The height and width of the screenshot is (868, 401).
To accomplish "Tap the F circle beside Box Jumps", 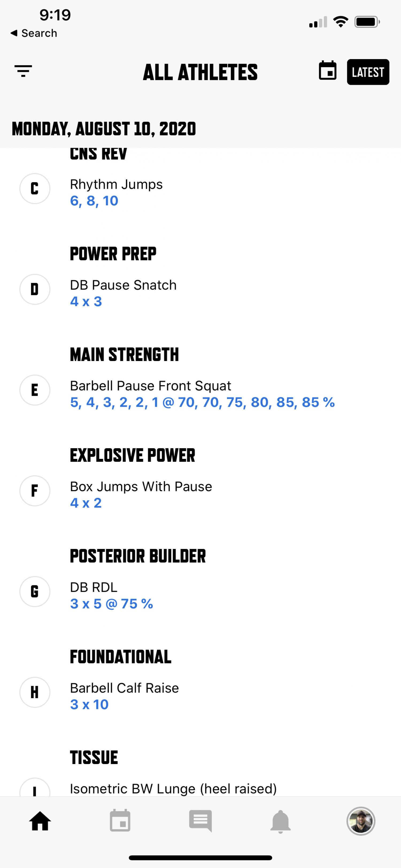I will pos(35,491).
